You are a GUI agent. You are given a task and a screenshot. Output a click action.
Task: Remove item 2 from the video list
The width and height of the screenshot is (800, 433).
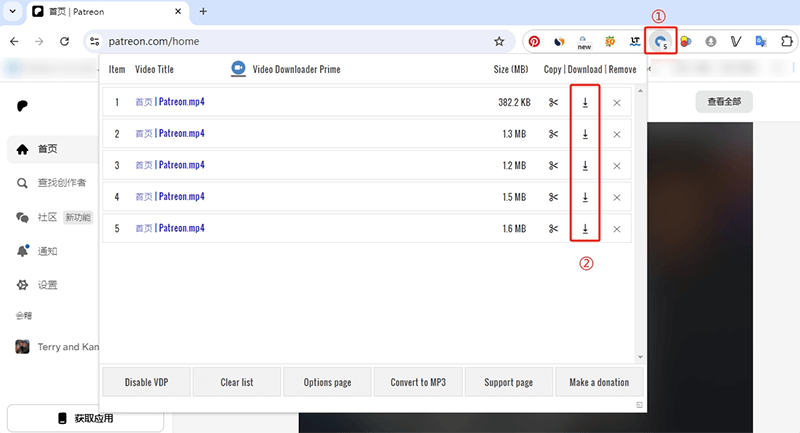click(617, 135)
